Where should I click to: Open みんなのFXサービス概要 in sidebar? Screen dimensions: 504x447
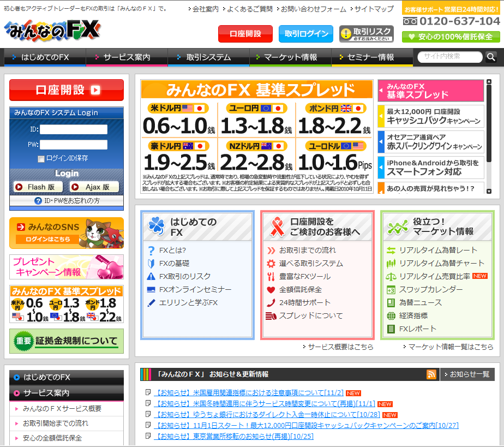(62, 409)
